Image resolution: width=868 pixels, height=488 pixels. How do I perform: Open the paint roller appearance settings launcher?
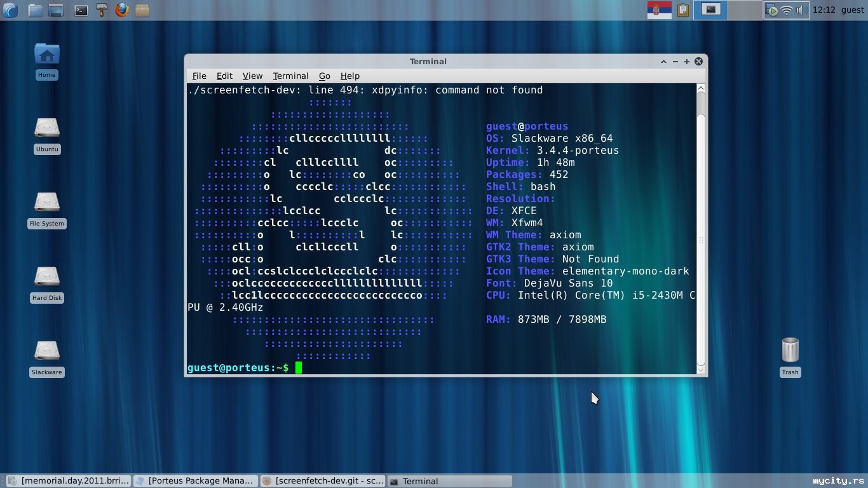point(101,10)
